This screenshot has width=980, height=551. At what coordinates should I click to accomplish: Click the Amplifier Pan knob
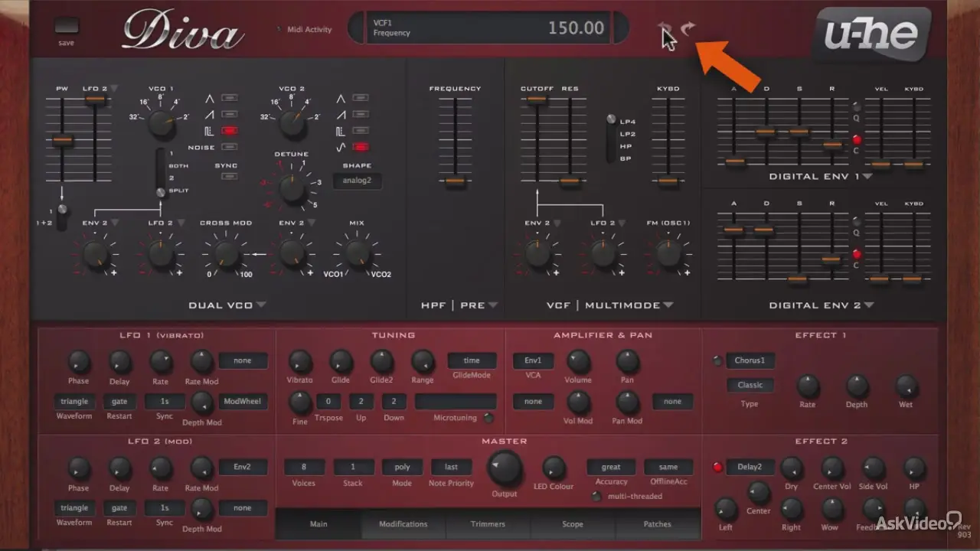628,361
